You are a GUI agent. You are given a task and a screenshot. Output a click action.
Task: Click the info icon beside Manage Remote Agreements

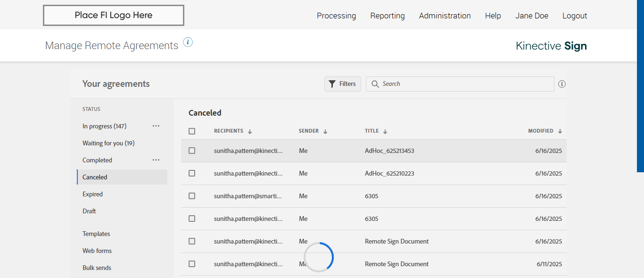click(x=188, y=42)
